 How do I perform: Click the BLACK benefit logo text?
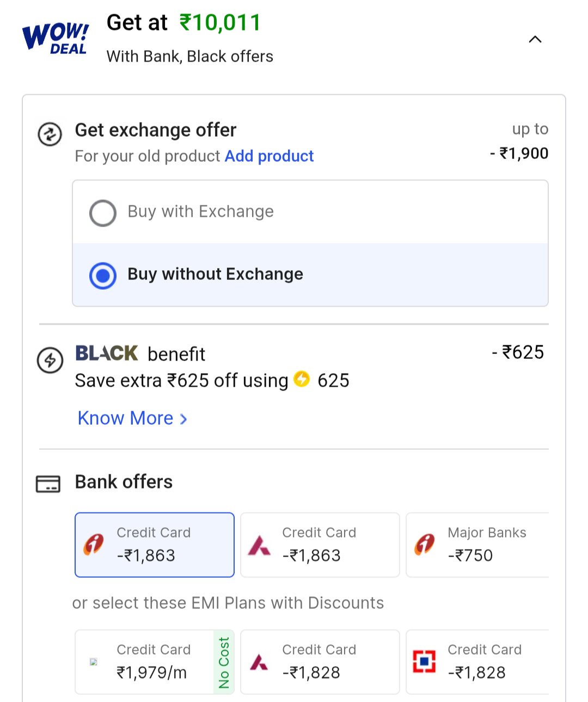(x=107, y=353)
